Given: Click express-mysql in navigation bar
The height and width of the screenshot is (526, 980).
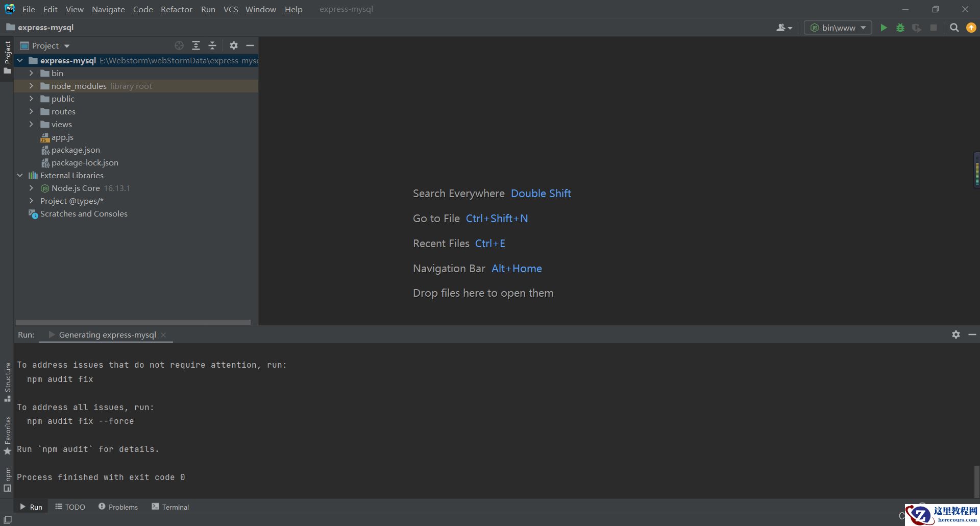Looking at the screenshot, I should pos(40,27).
